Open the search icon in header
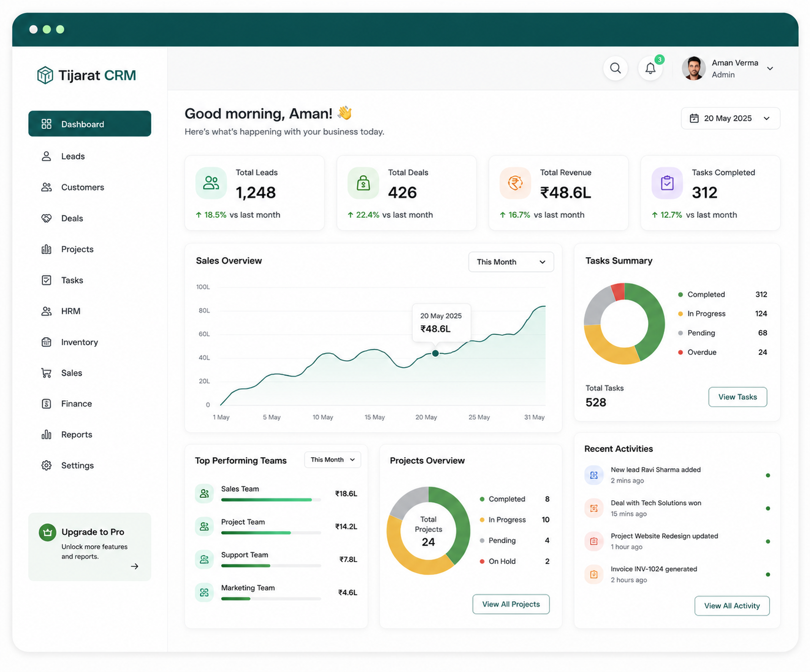 pyautogui.click(x=615, y=68)
